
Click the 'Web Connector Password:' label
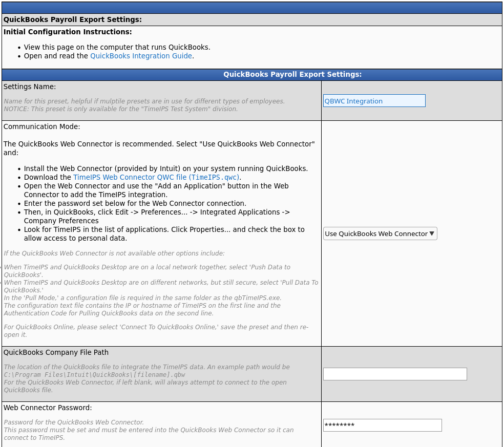pos(48,408)
